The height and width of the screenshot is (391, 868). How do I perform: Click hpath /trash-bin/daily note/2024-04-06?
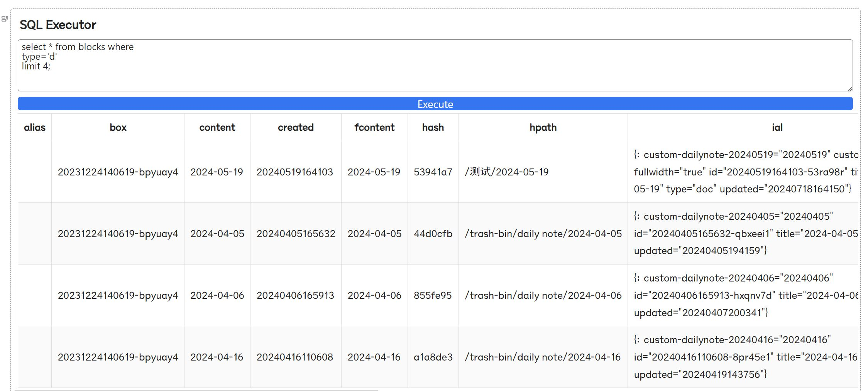pyautogui.click(x=543, y=295)
